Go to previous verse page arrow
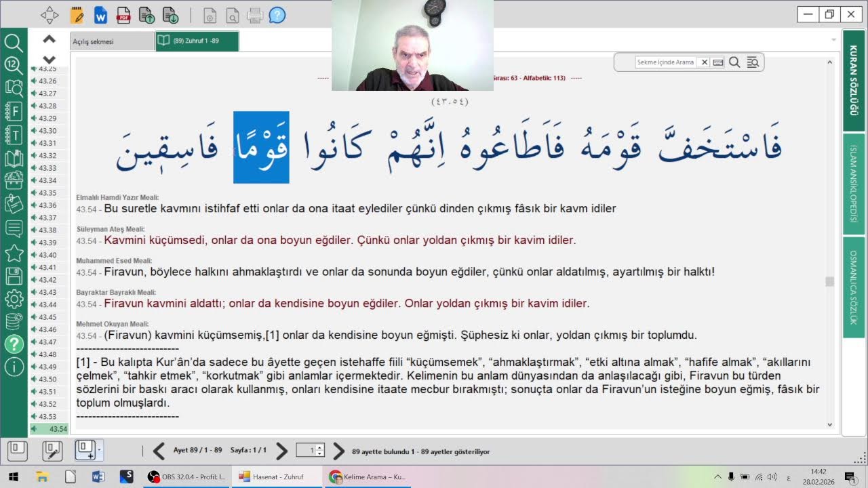Viewport: 868px width, 488px height. click(159, 451)
